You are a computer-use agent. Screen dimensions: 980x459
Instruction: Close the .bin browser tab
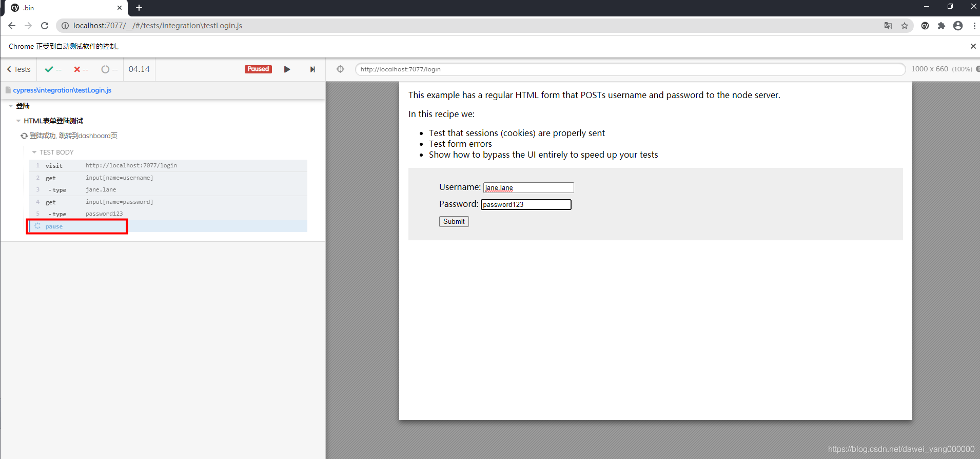[x=120, y=8]
